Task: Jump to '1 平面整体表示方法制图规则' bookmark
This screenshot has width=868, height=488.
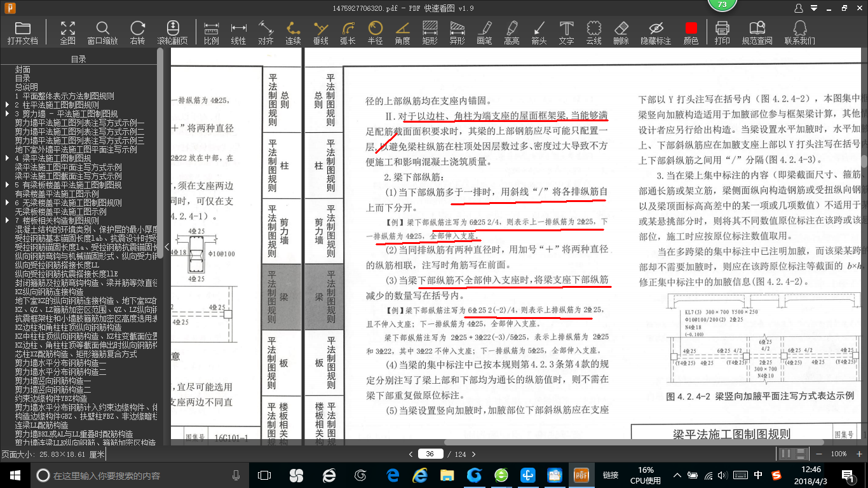Action: 64,97
